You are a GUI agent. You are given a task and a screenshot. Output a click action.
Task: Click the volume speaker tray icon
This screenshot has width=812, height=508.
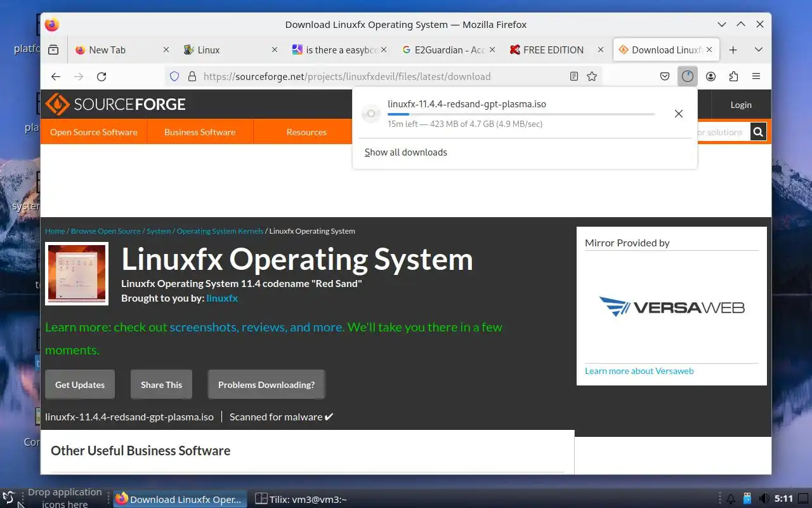[764, 499]
